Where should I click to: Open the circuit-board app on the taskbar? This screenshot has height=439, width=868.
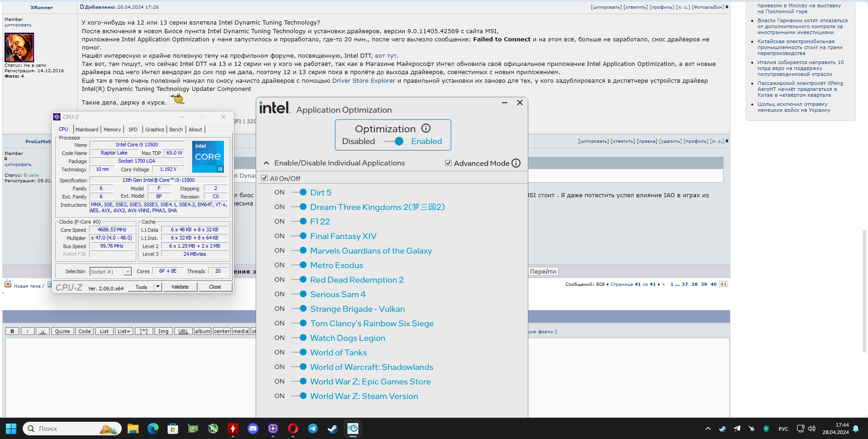(x=193, y=429)
